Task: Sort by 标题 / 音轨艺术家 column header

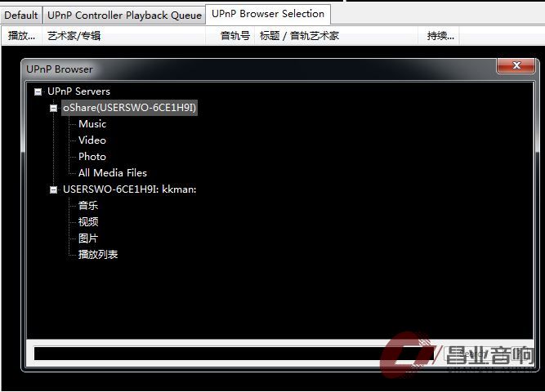Action: point(336,35)
